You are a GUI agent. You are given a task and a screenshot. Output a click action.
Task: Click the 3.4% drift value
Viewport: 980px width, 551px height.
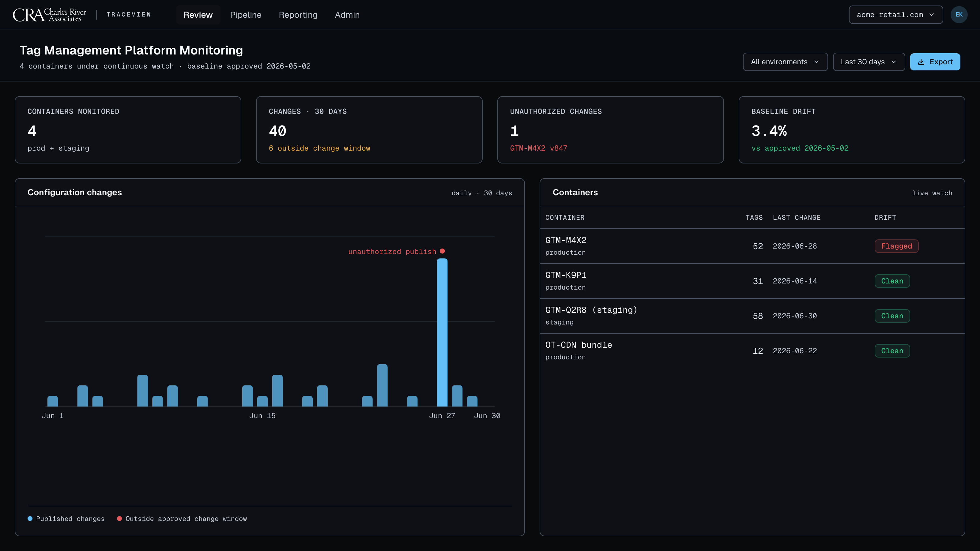click(x=769, y=131)
